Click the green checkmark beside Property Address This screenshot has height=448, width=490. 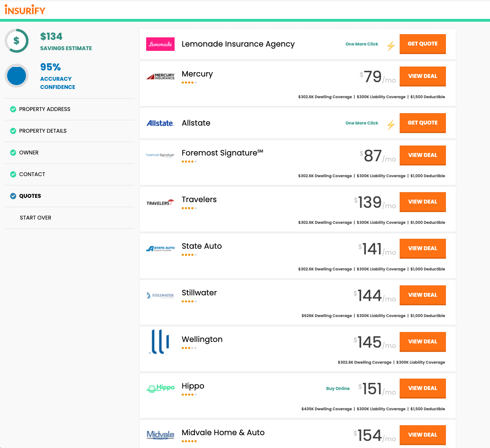[13, 109]
